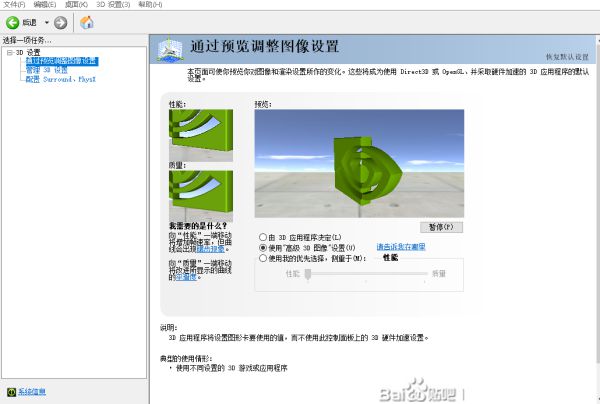Select "管理 3D 设置" in the task tree

46,71
